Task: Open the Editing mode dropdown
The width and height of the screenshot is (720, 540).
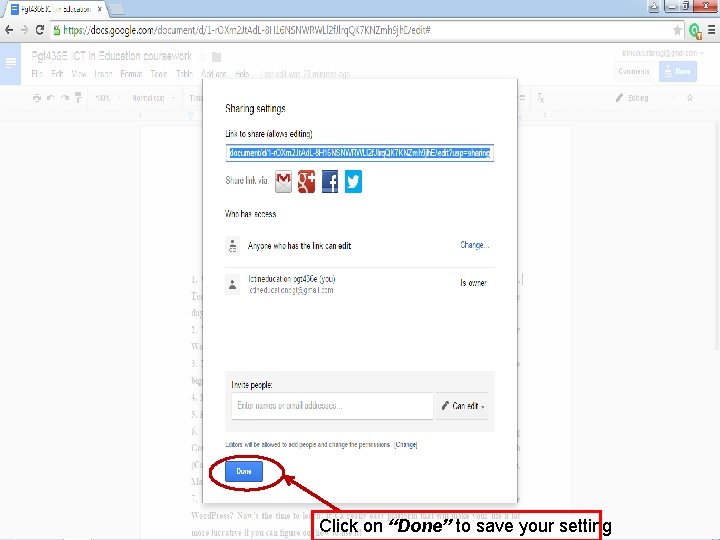Action: tap(647, 98)
